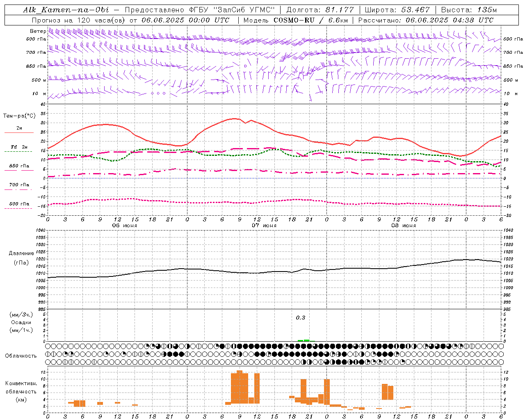
Task: Click the "Высота: 135м" header value
Action: click(469, 10)
